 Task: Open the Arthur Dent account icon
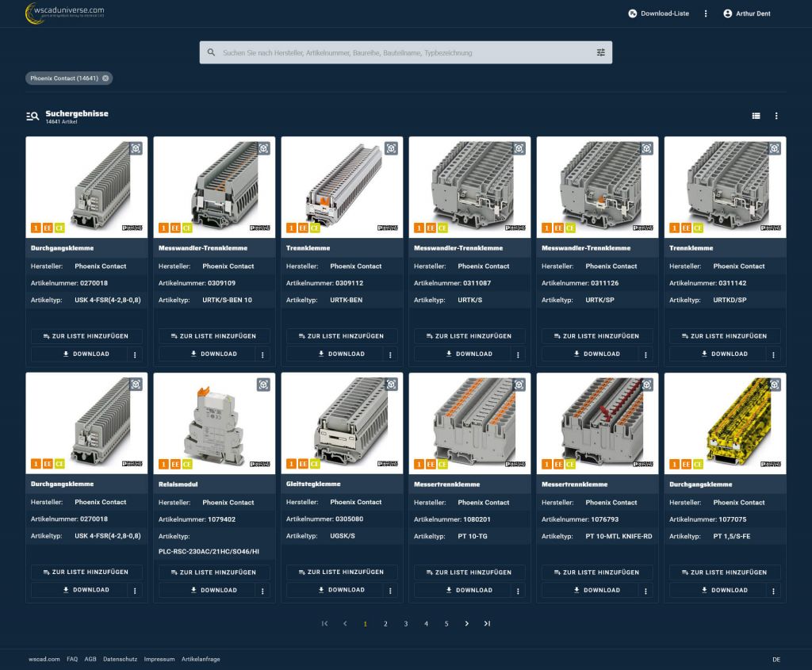(726, 13)
